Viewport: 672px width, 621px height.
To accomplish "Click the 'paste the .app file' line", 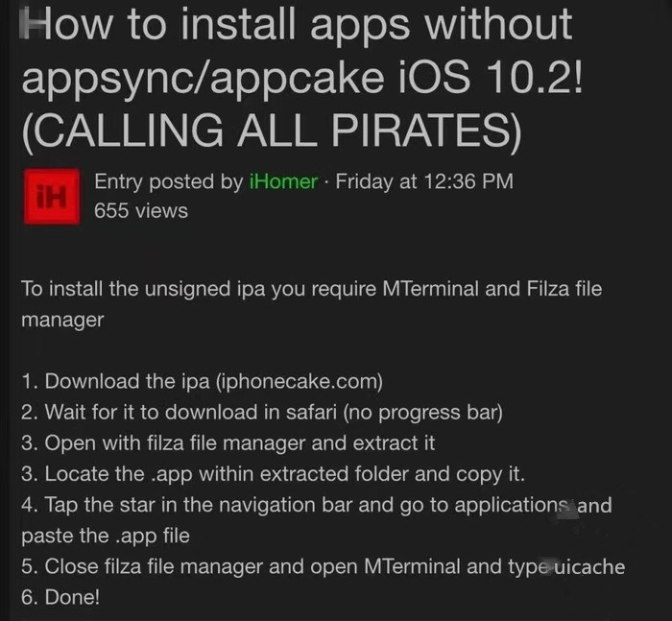I will pos(106,536).
